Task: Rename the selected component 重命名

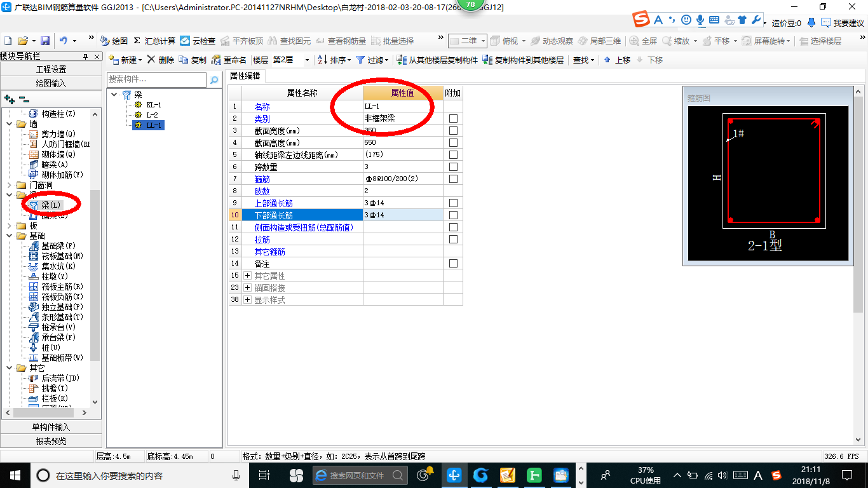Action: 229,60
